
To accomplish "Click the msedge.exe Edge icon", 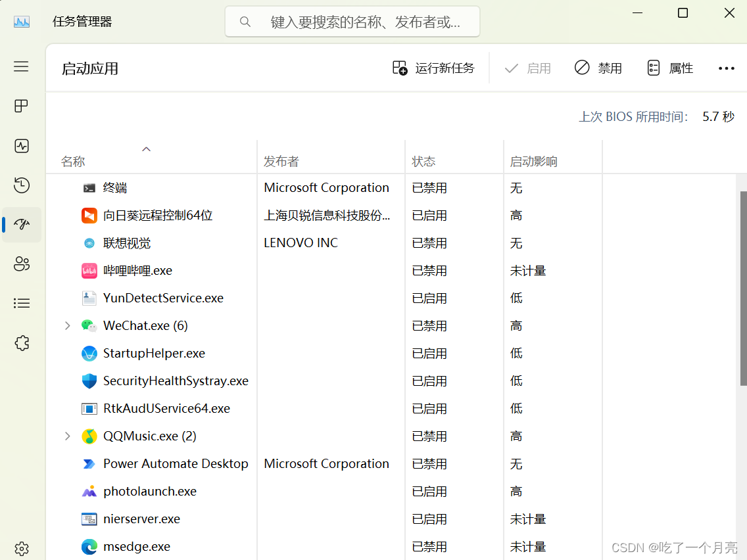I will [x=89, y=547].
